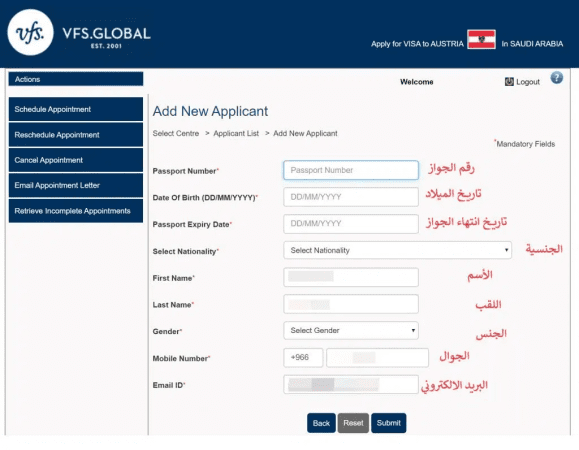Click the Date Of Birth field
579x450 pixels.
pos(351,197)
